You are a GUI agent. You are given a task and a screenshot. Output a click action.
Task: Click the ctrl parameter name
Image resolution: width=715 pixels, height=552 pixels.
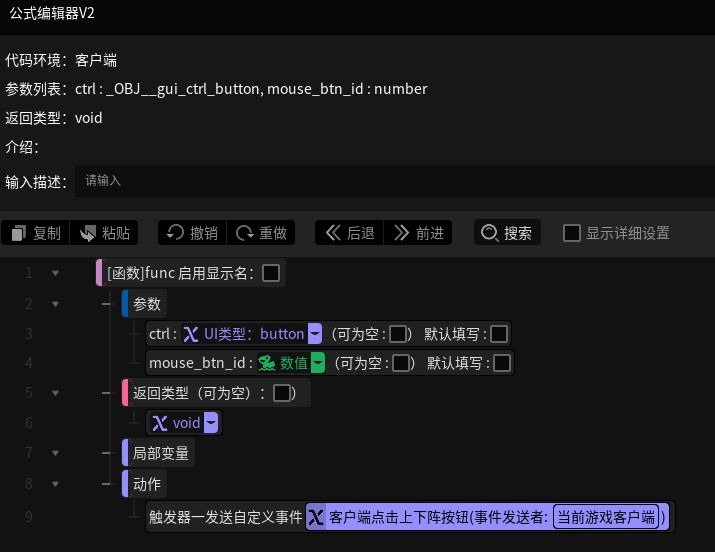click(x=159, y=334)
